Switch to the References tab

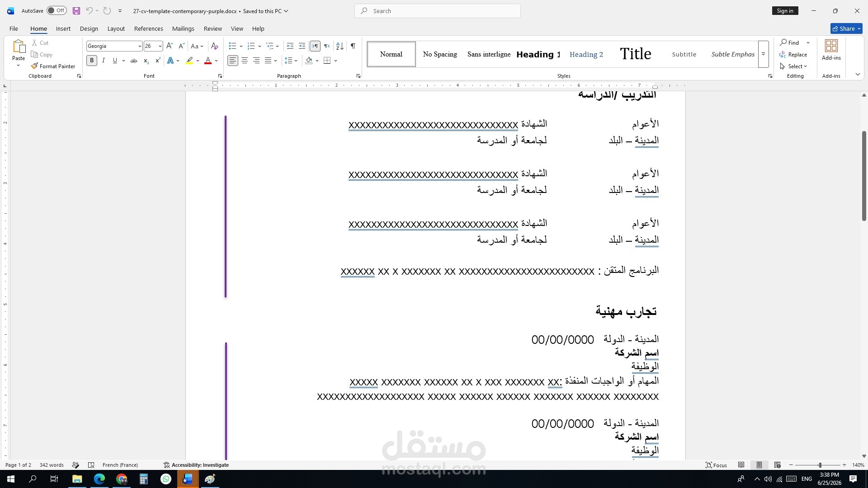coord(149,28)
